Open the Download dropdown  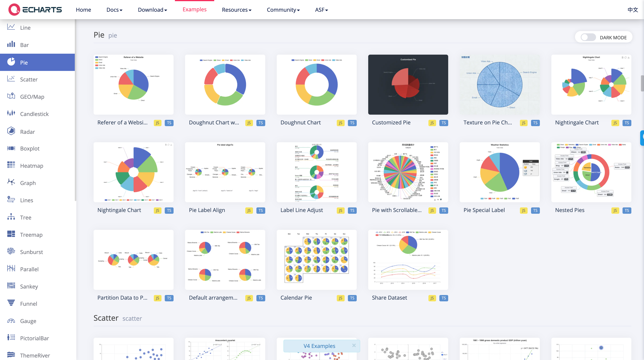coord(152,10)
